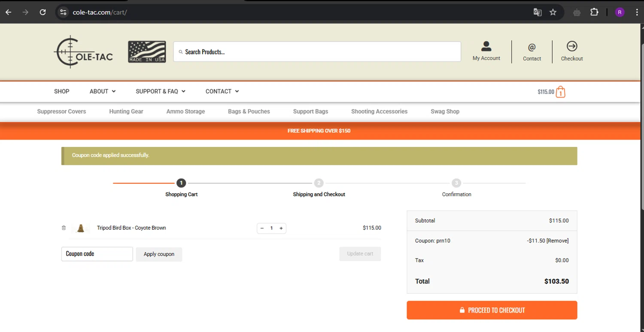
Task: Increase quantity with plus button
Action: [281, 228]
